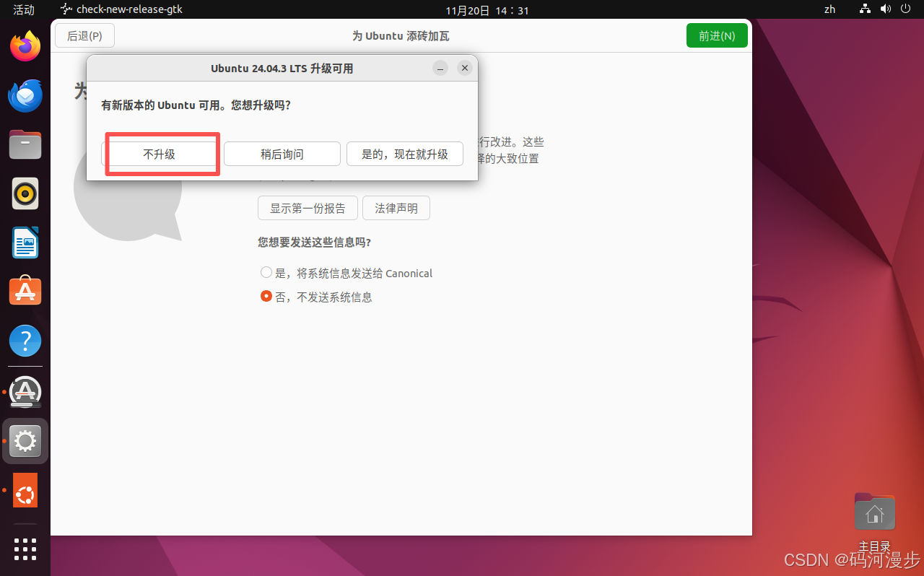Open Ubuntu Software store icon
924x576 pixels.
[25, 291]
